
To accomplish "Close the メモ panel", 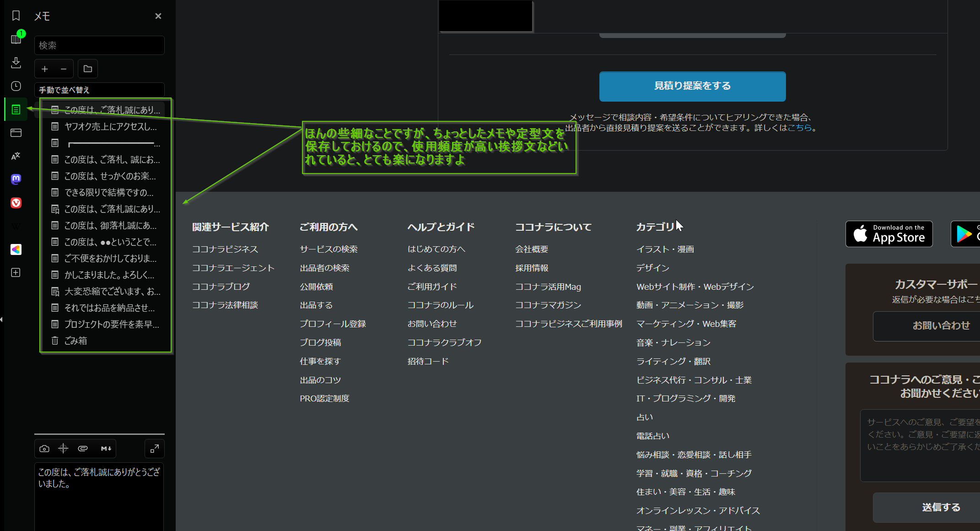I will pyautogui.click(x=158, y=16).
